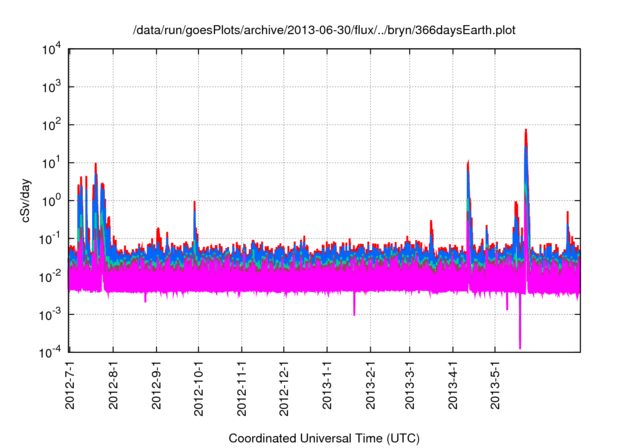The image size is (640, 448).
Task: Select the 2012-8-1 date tick label
Action: pyautogui.click(x=113, y=385)
